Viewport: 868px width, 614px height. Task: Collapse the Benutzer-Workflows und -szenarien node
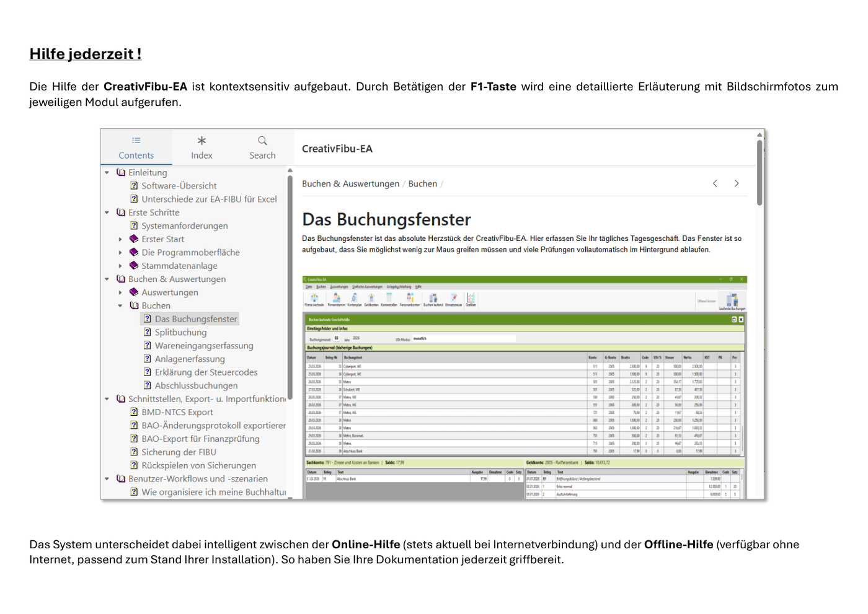pos(107,479)
